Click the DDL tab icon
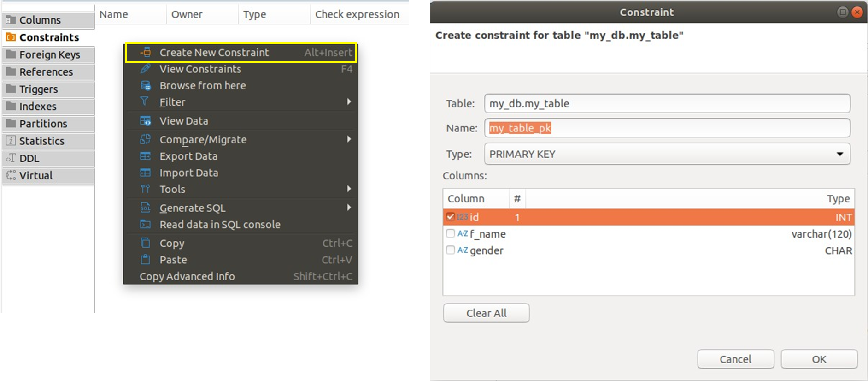 11,158
